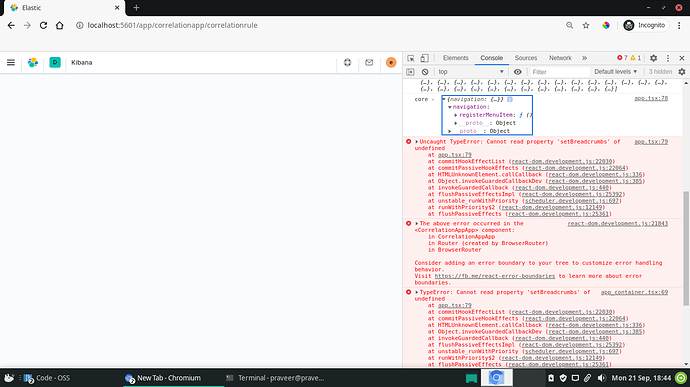Activate the DevTools inspect element picker

coord(411,58)
